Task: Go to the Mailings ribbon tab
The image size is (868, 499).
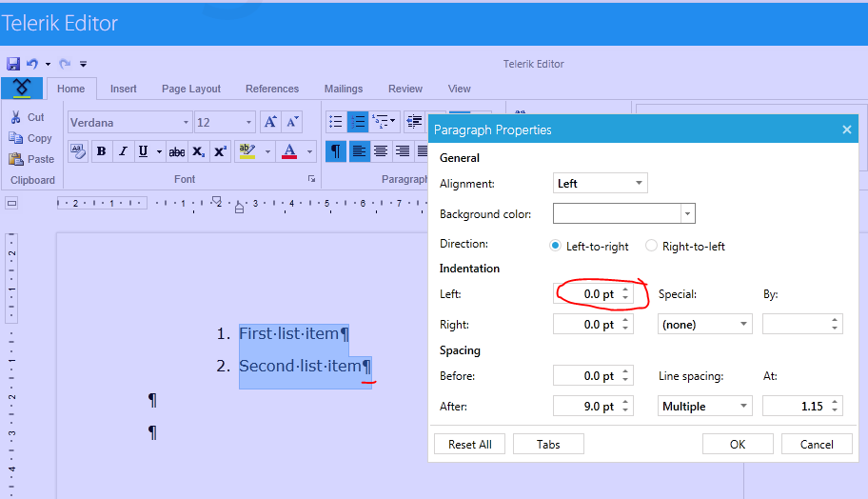Action: 344,89
